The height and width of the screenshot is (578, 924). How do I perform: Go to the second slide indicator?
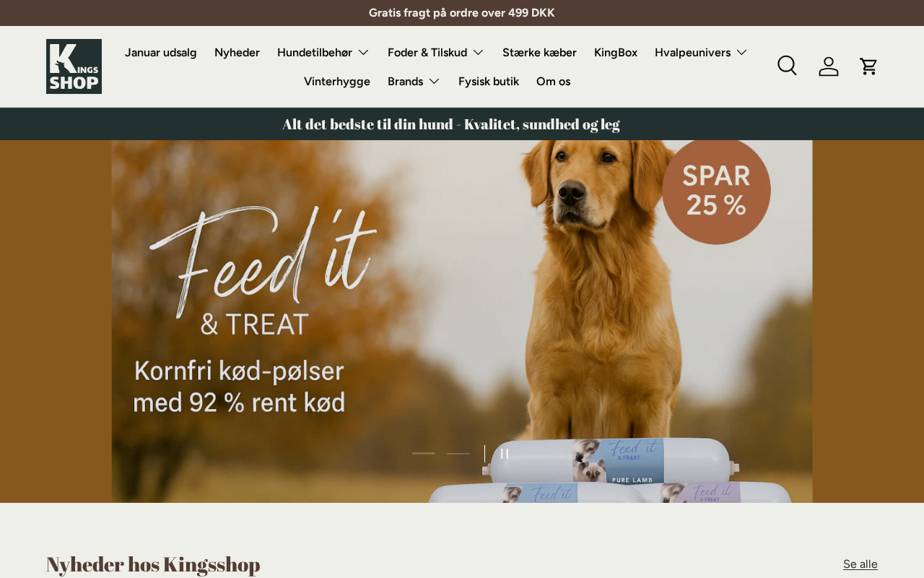pos(458,454)
